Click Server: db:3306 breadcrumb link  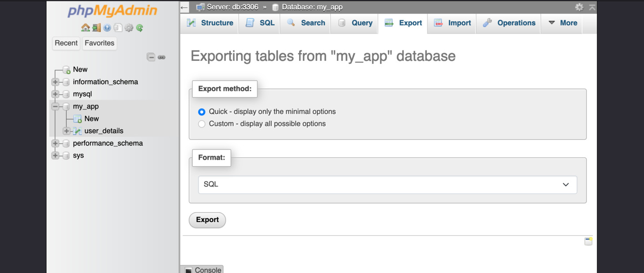click(x=232, y=7)
